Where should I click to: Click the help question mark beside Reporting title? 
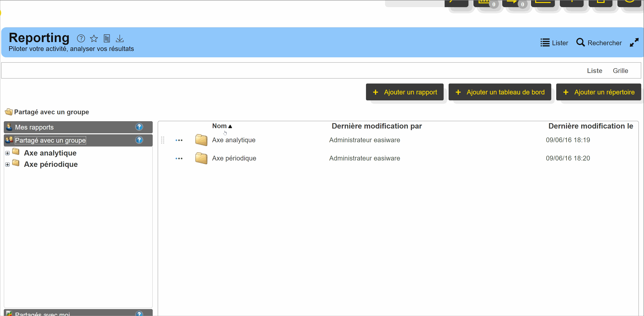(81, 38)
